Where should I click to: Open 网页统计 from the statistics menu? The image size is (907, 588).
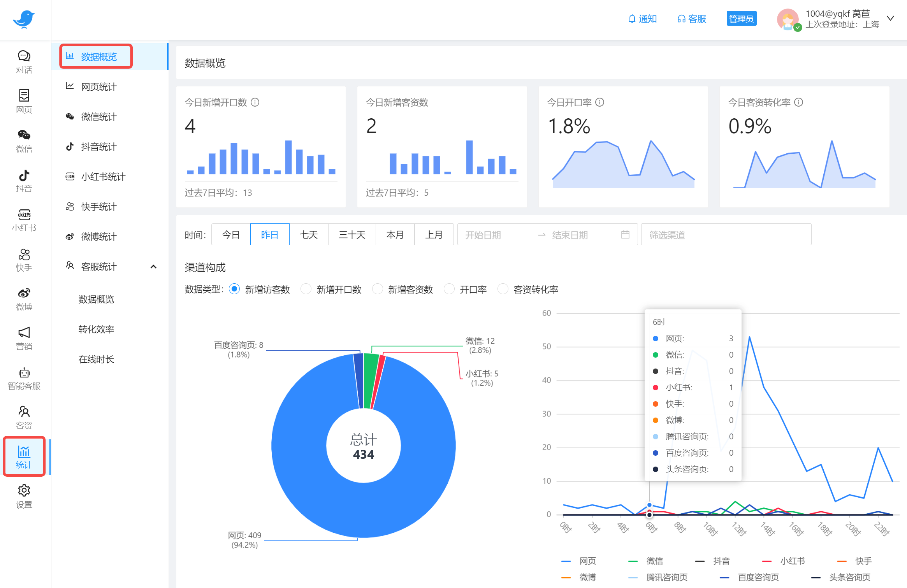pos(98,86)
